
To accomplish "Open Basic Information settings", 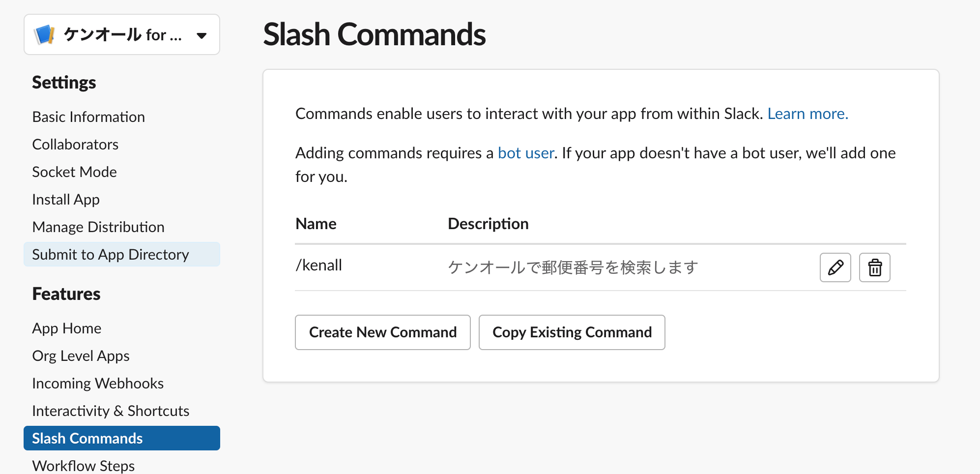I will point(88,117).
